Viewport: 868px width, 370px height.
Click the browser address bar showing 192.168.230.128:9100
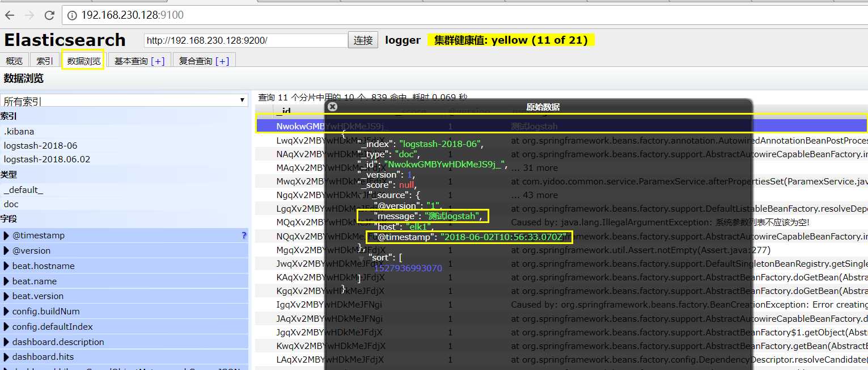click(465, 15)
